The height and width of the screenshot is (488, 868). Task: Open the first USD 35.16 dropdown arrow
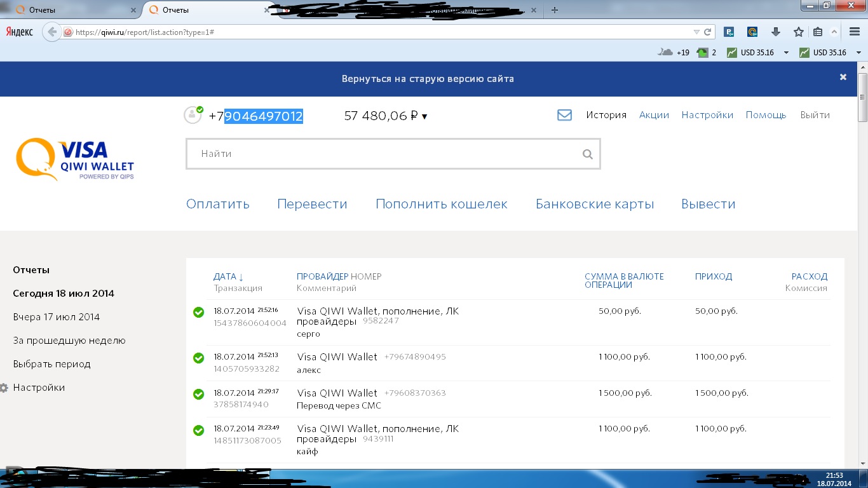(786, 53)
